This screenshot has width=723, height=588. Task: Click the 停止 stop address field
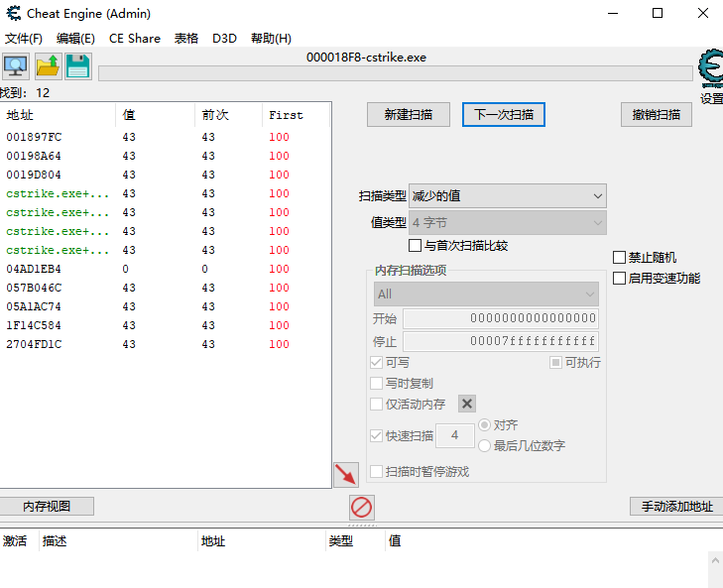(x=501, y=341)
